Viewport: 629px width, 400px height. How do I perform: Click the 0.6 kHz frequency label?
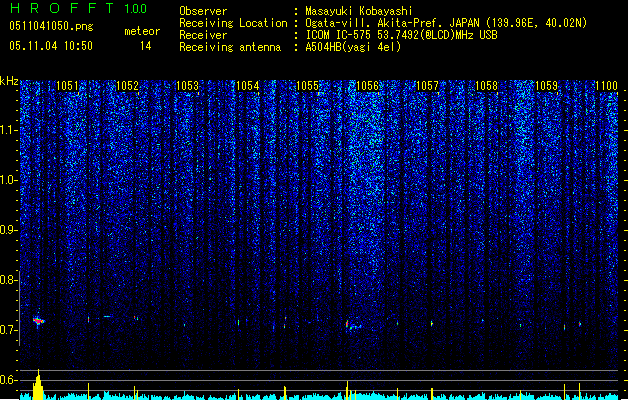8,380
